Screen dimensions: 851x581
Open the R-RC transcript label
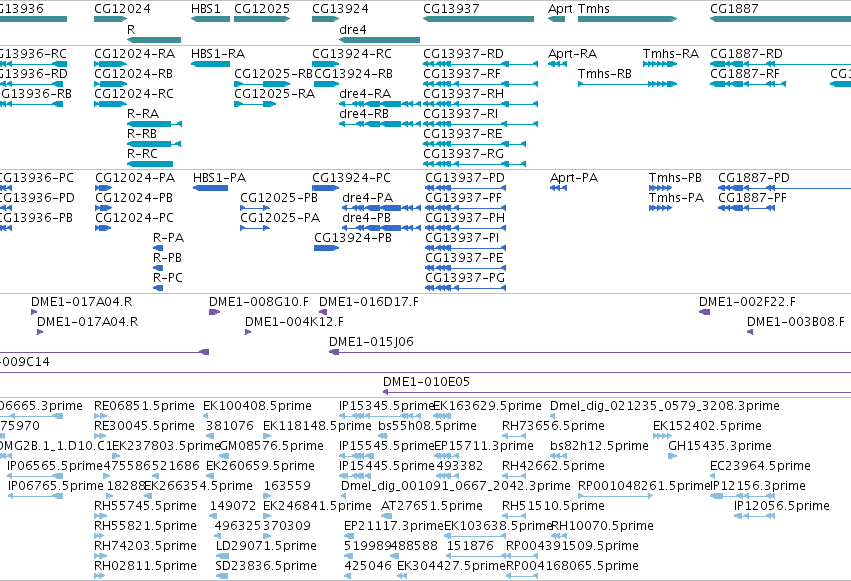[x=142, y=154]
